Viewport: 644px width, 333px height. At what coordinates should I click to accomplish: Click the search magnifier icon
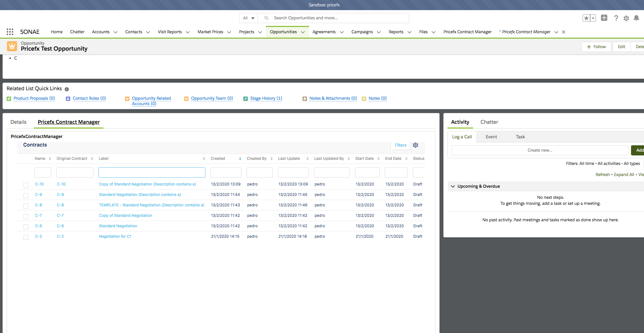click(266, 18)
